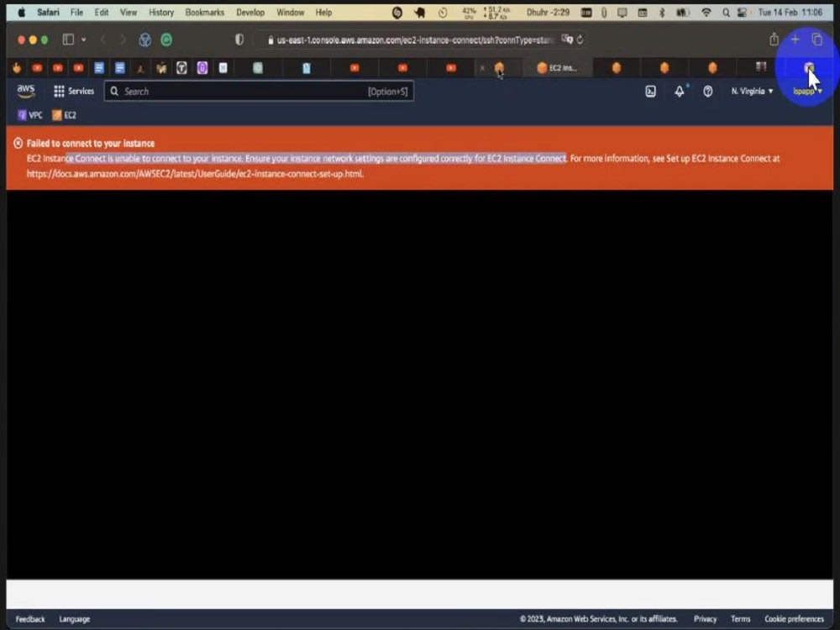
Task: Click the Safari share icon
Action: (774, 39)
